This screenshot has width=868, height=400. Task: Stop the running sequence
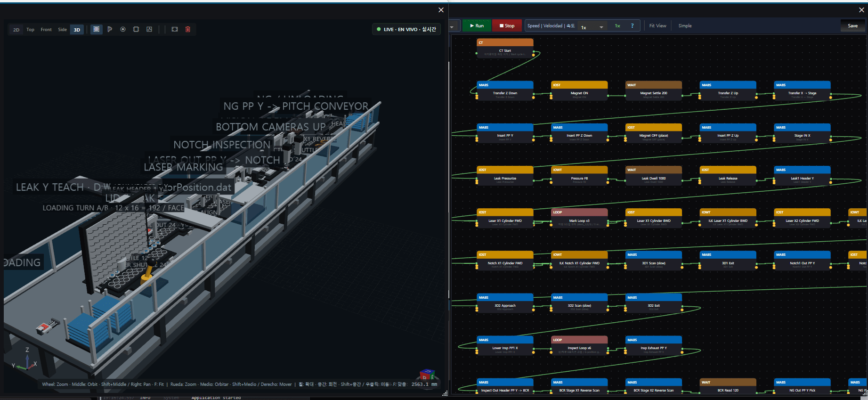pyautogui.click(x=507, y=26)
